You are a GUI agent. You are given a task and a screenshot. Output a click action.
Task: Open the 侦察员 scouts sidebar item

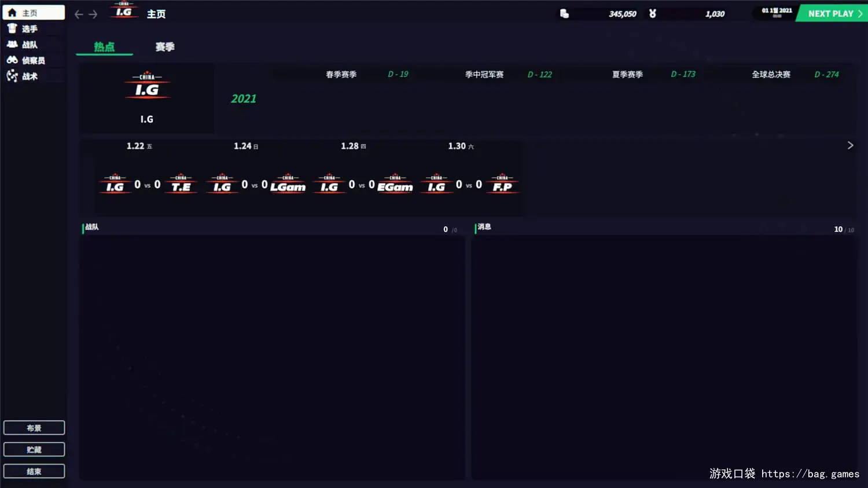point(34,60)
